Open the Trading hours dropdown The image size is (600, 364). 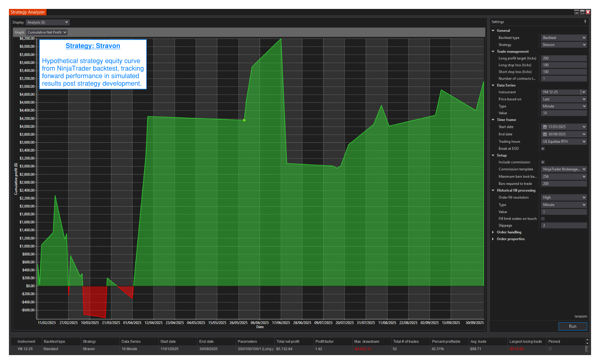[564, 142]
